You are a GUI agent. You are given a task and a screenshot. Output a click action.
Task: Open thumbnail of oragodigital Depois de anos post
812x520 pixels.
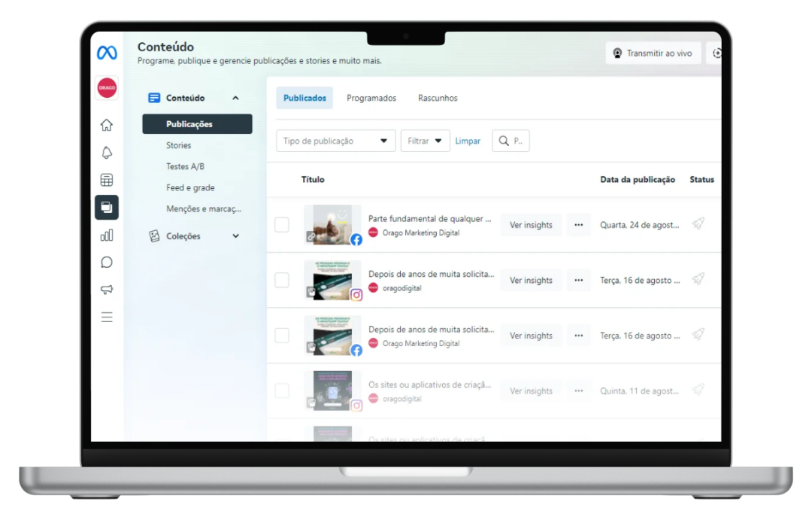[x=332, y=280]
